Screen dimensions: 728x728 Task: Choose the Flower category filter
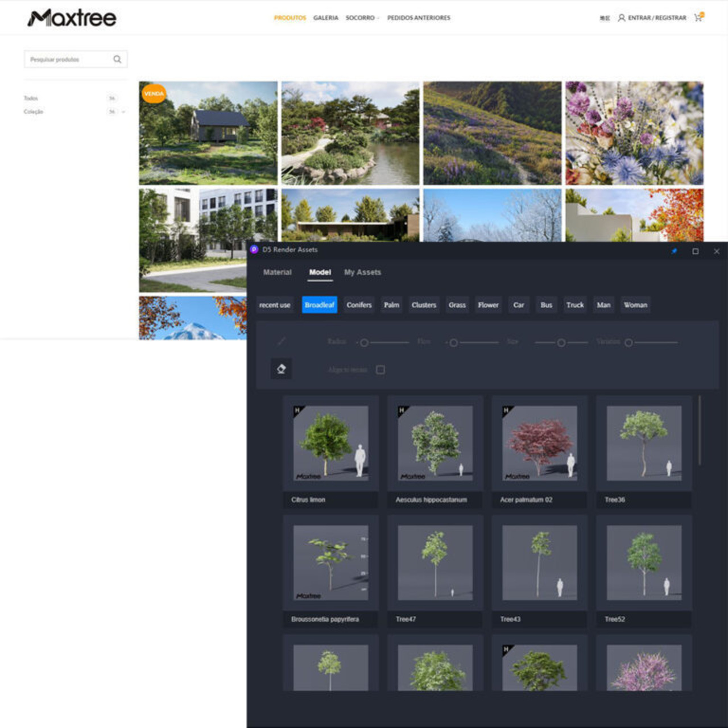[x=488, y=305]
